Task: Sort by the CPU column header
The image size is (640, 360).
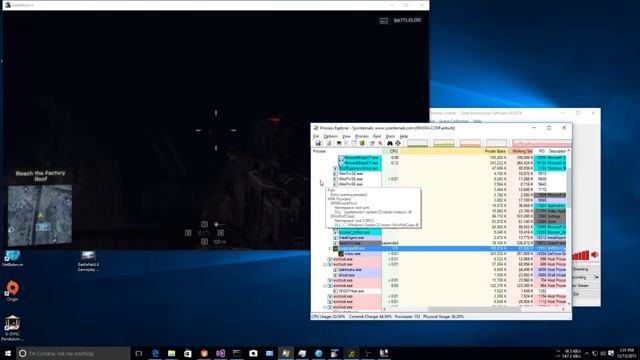Action: tap(391, 151)
